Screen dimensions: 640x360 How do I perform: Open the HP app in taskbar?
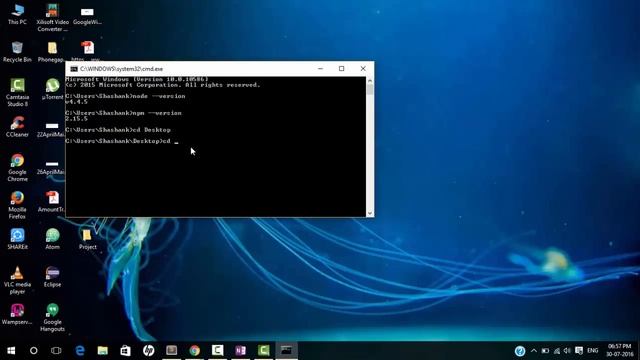click(x=149, y=351)
